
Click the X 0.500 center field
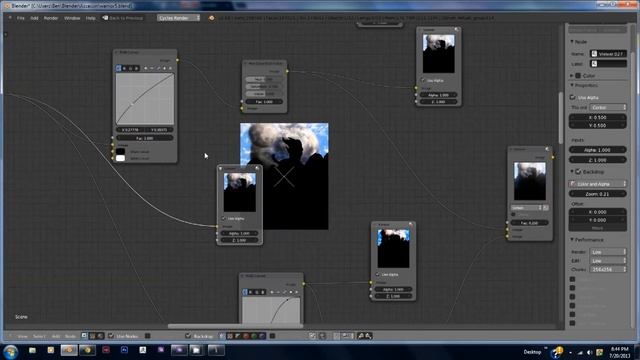(x=598, y=118)
